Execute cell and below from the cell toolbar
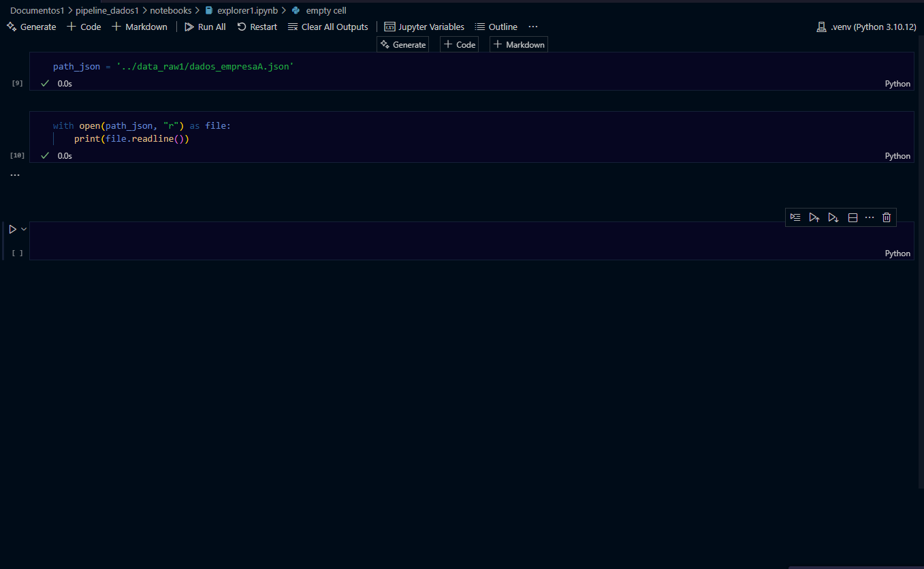The width and height of the screenshot is (924, 569). [x=833, y=217]
